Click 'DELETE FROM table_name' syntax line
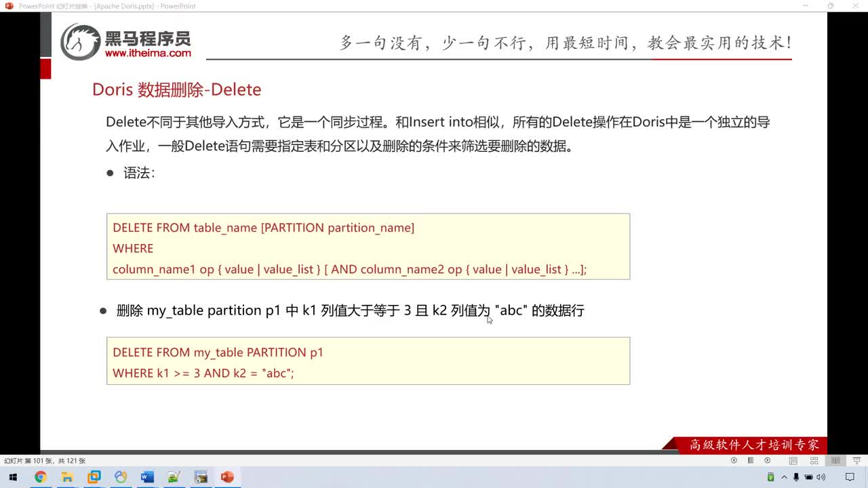 point(263,228)
